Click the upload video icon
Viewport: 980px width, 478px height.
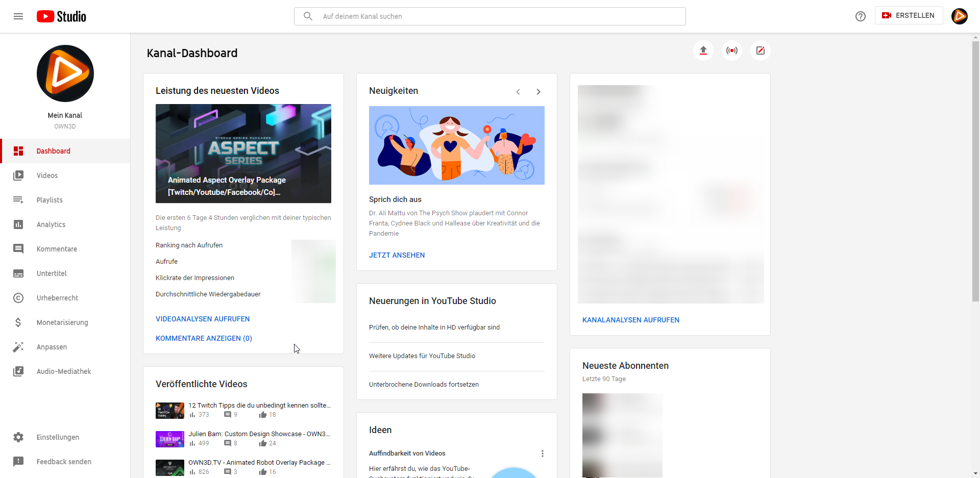point(703,51)
